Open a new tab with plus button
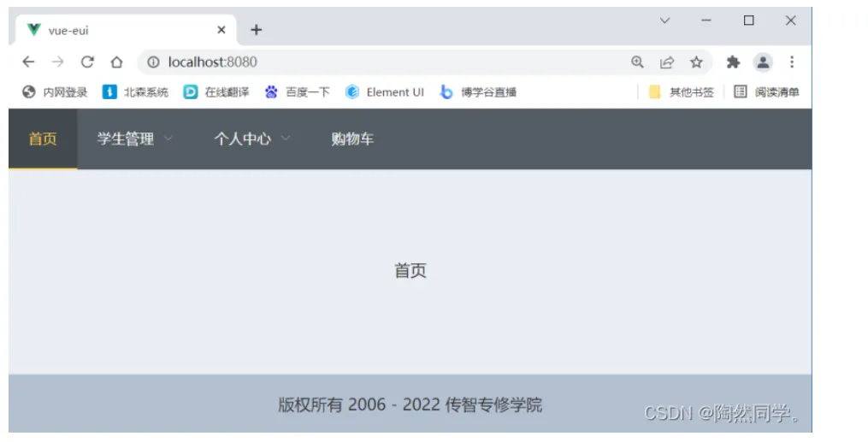The width and height of the screenshot is (868, 442). (x=256, y=30)
